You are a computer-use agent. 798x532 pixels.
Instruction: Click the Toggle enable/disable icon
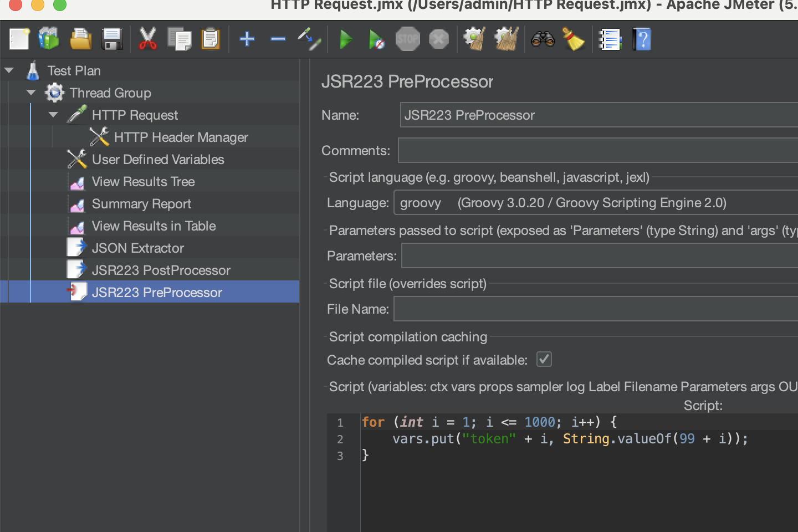pyautogui.click(x=309, y=39)
